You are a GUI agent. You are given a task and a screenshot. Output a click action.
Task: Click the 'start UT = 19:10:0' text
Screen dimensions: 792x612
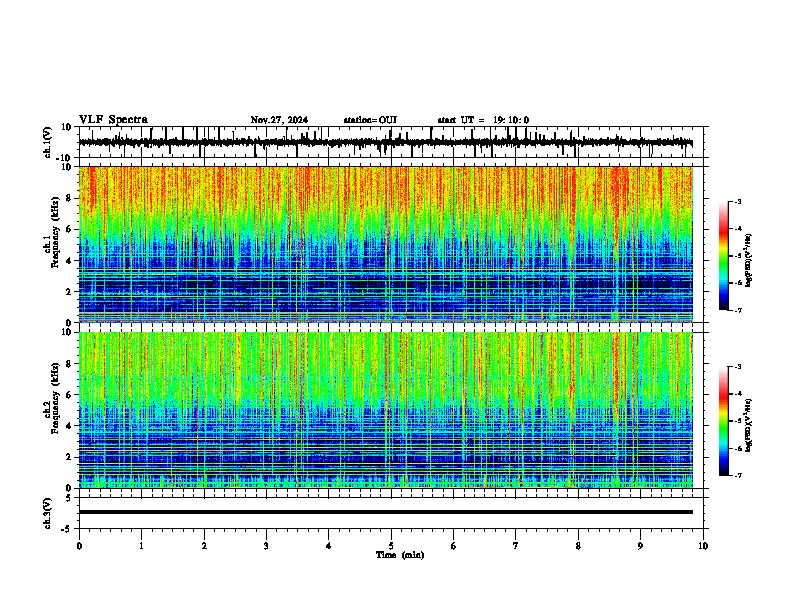pos(483,120)
